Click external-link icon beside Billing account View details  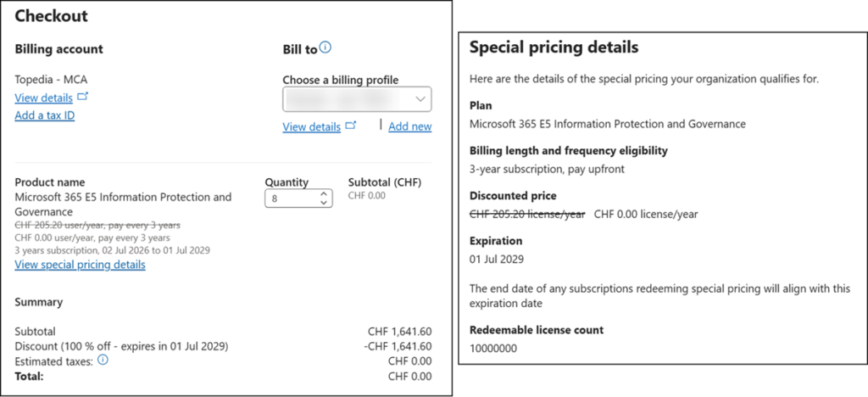82,97
